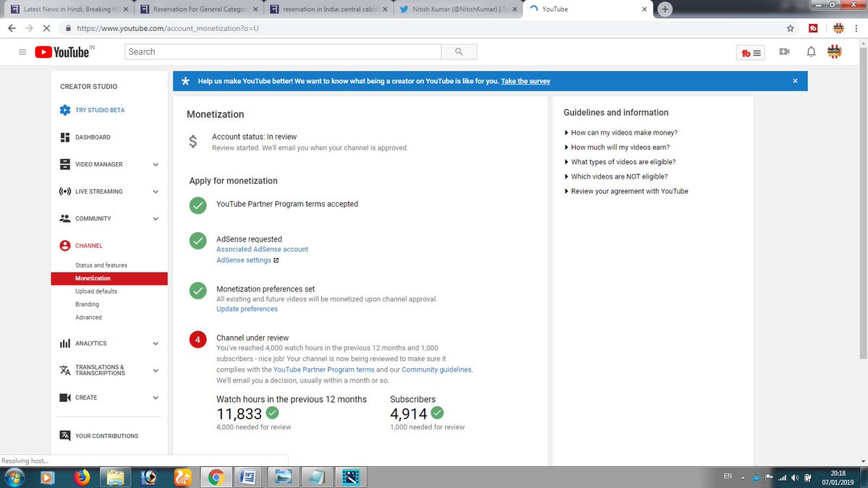Click the Analytics bar chart icon
Viewport: 868px width, 488px height.
(65, 343)
